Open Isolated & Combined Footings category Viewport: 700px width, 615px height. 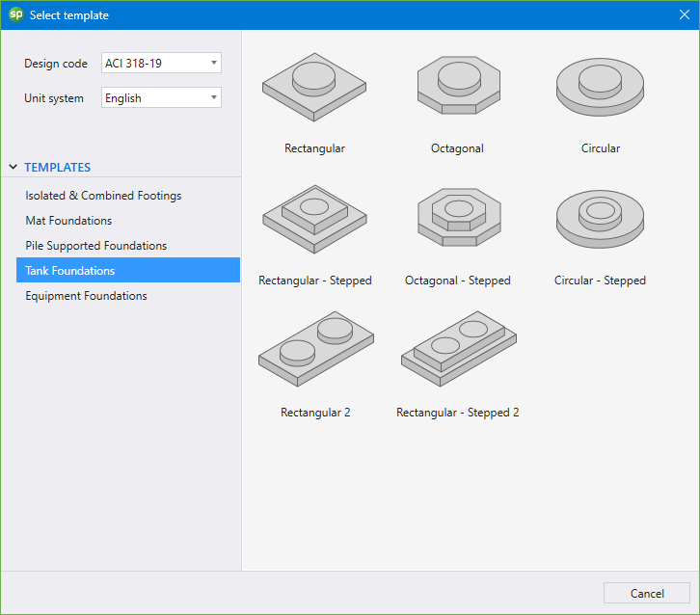(103, 196)
